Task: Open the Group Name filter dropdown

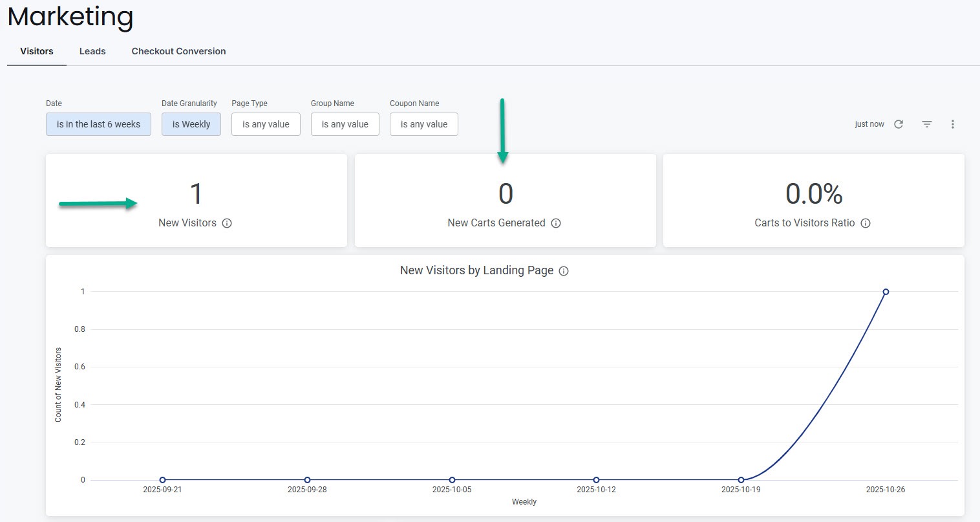Action: 345,124
